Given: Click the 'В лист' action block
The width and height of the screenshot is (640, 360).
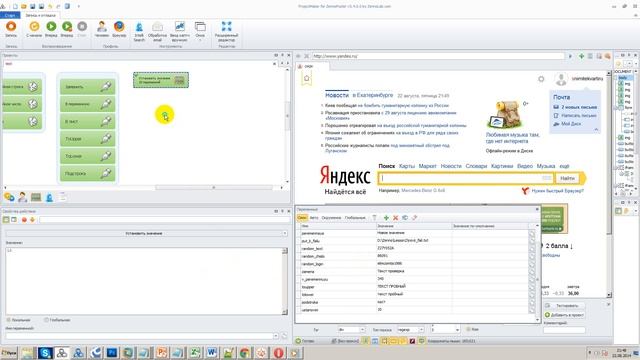Looking at the screenshot, I should (x=88, y=121).
